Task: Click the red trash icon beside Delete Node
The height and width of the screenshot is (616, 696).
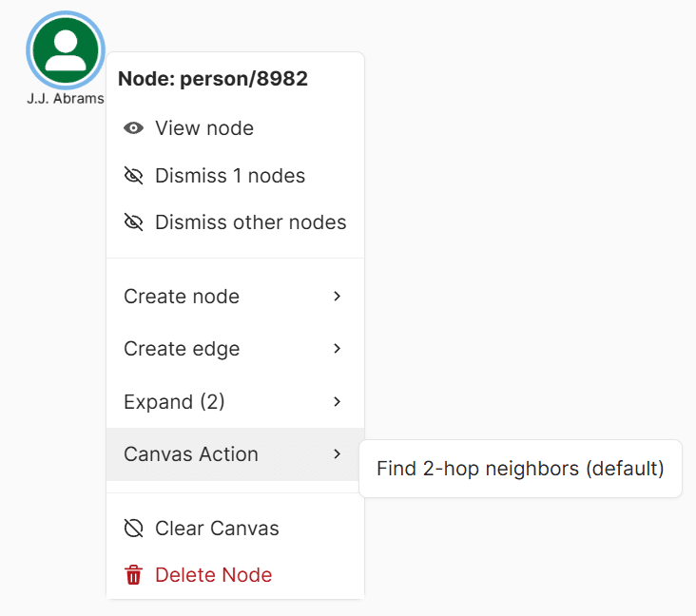Action: pyautogui.click(x=133, y=575)
